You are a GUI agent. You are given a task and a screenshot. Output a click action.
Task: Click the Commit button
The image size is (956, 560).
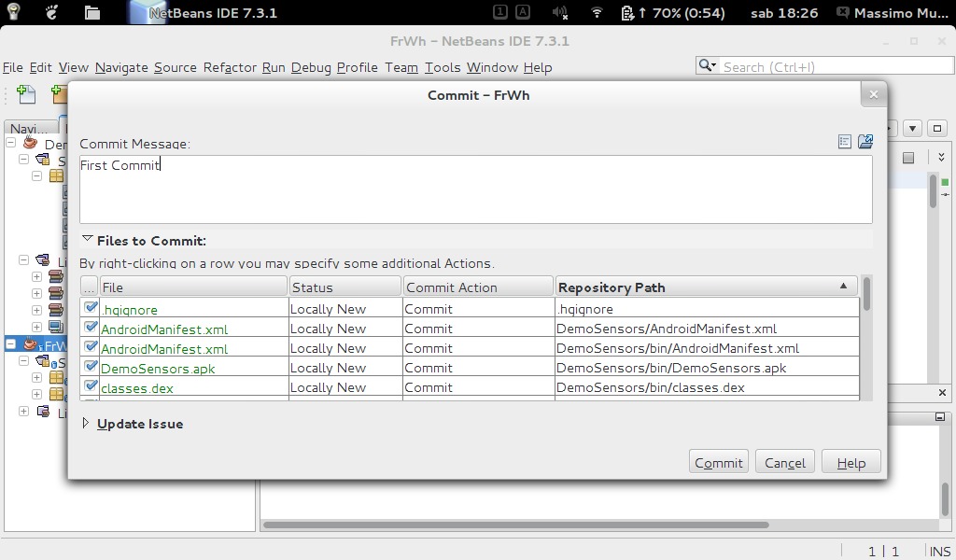(x=718, y=463)
